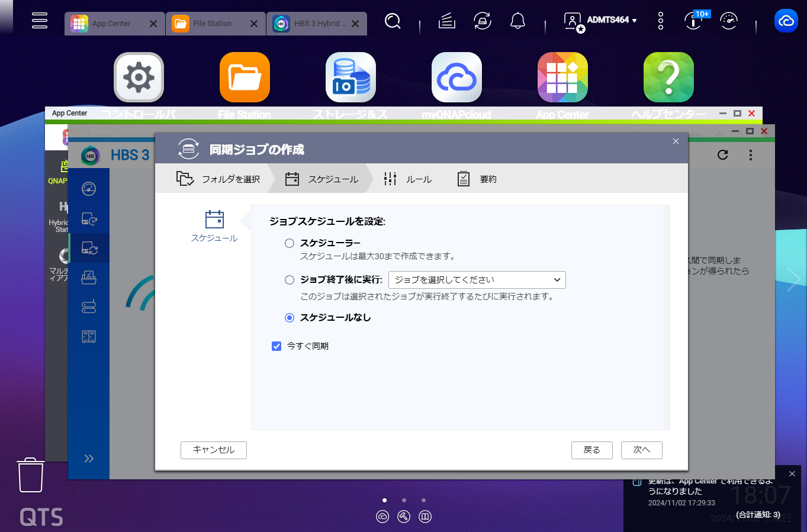Image resolution: width=807 pixels, height=532 pixels.
Task: Click the cloud icon at desktop bottom
Action: tap(382, 517)
